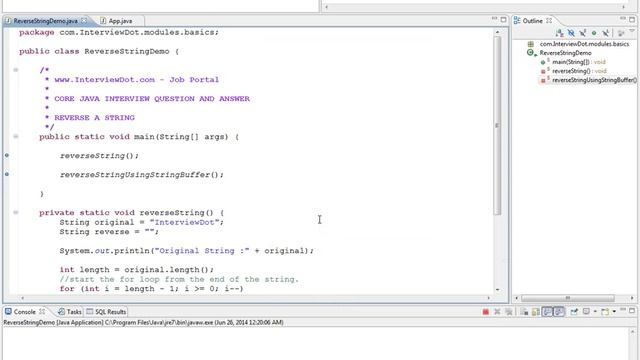
Task: Collapse the main method fold marker
Action: click(16, 136)
